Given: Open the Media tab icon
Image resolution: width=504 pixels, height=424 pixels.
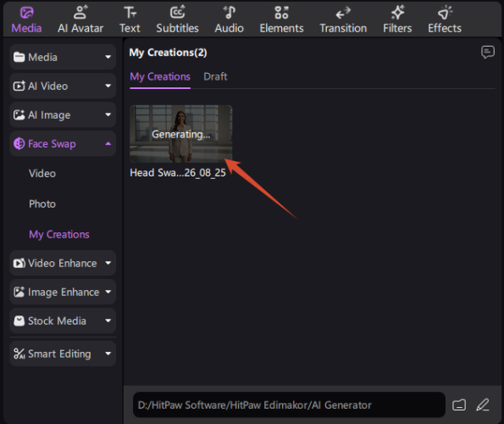Looking at the screenshot, I should 26,13.
